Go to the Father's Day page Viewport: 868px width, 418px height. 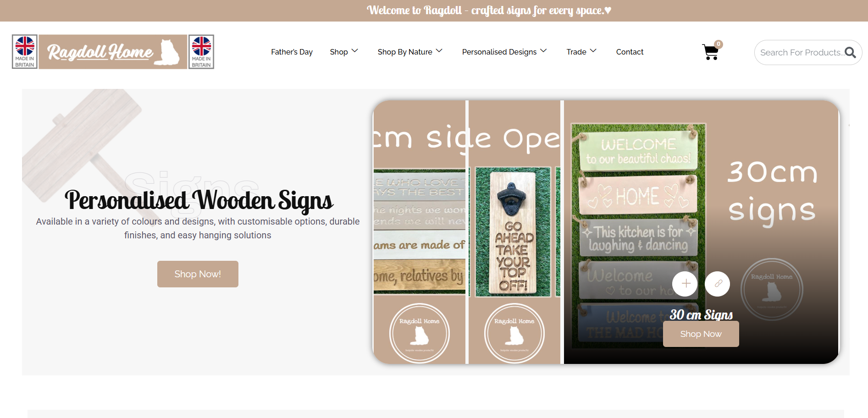pos(292,52)
